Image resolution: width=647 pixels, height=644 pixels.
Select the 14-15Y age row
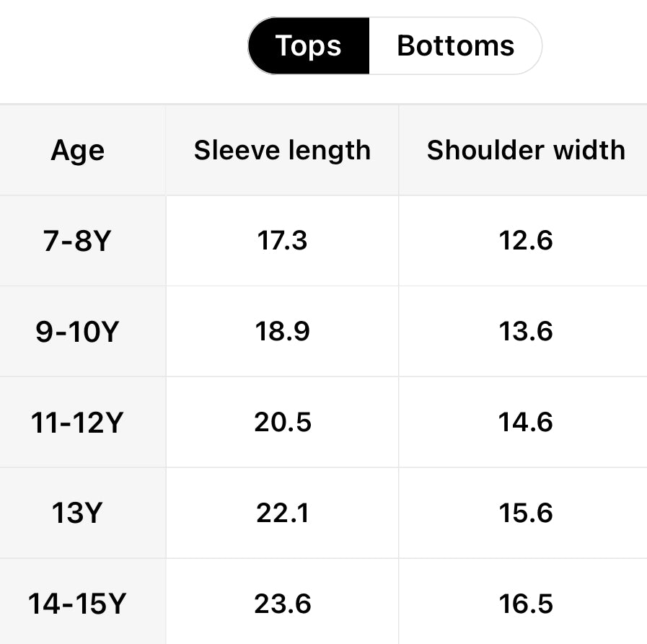click(77, 604)
